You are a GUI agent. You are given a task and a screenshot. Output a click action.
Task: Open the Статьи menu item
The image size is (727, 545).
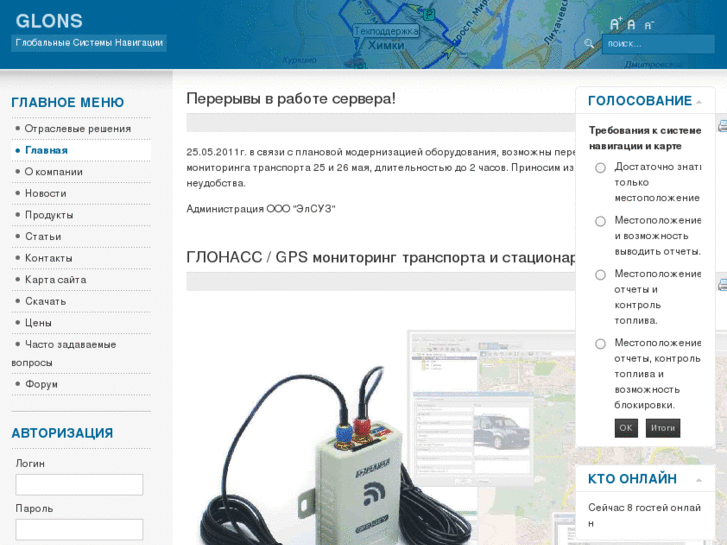click(x=43, y=237)
